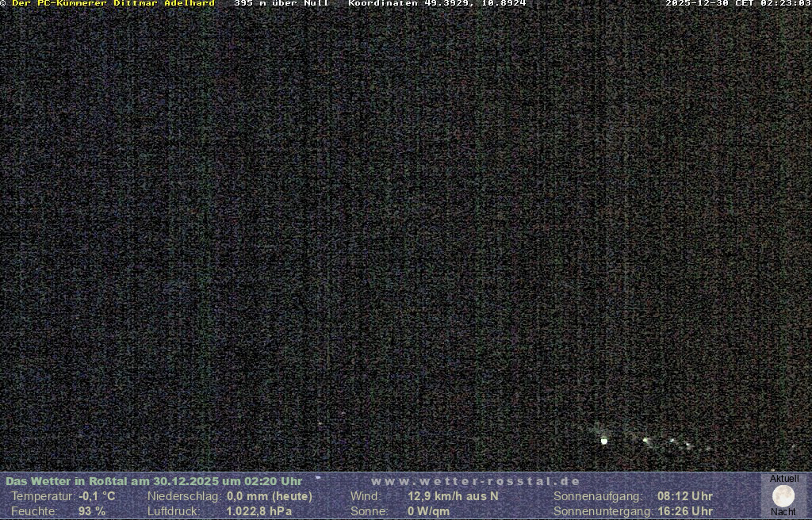Click the Sonne value 0 W/qm
Screen dimensions: 812x520
(x=428, y=511)
